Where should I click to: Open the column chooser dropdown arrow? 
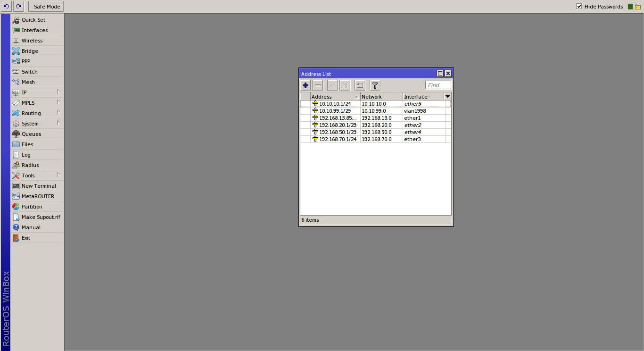448,96
